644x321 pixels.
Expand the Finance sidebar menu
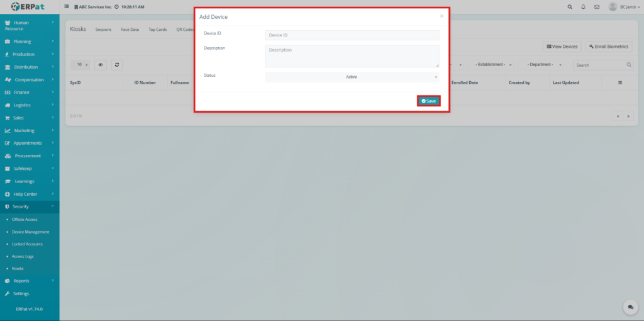pos(30,93)
